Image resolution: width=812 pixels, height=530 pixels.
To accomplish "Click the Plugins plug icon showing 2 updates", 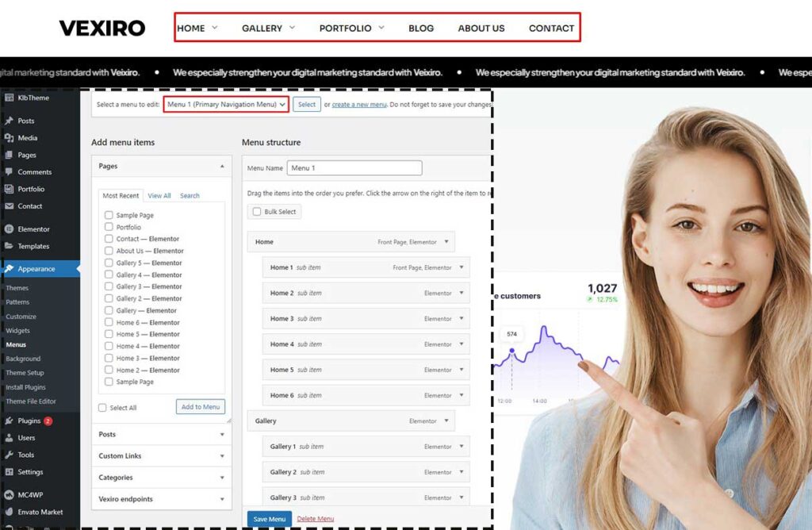I will click(10, 421).
